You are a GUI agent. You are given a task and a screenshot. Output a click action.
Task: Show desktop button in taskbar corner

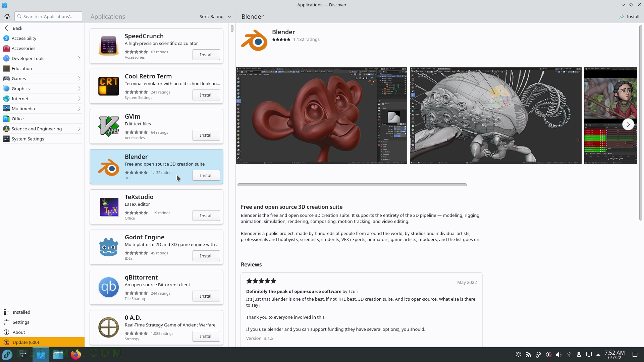pos(635,355)
